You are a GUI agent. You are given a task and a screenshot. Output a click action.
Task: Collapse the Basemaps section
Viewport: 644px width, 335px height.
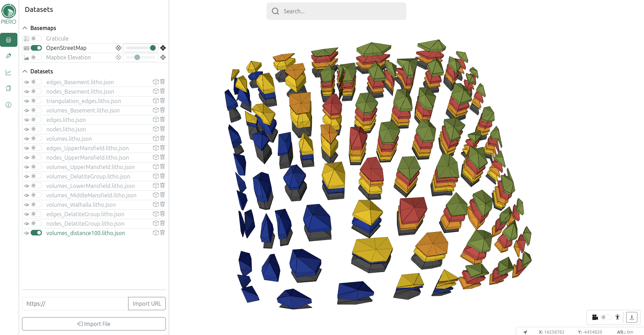(x=25, y=28)
